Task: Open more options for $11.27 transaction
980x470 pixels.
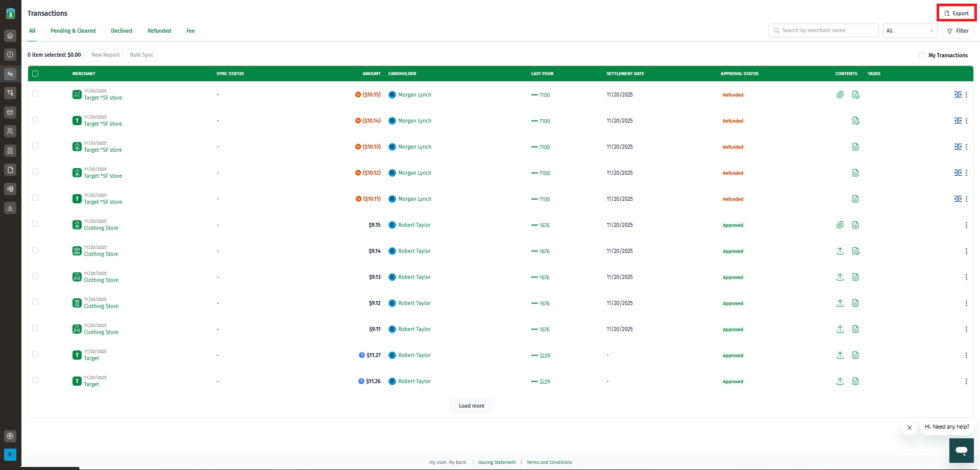Action: 966,355
